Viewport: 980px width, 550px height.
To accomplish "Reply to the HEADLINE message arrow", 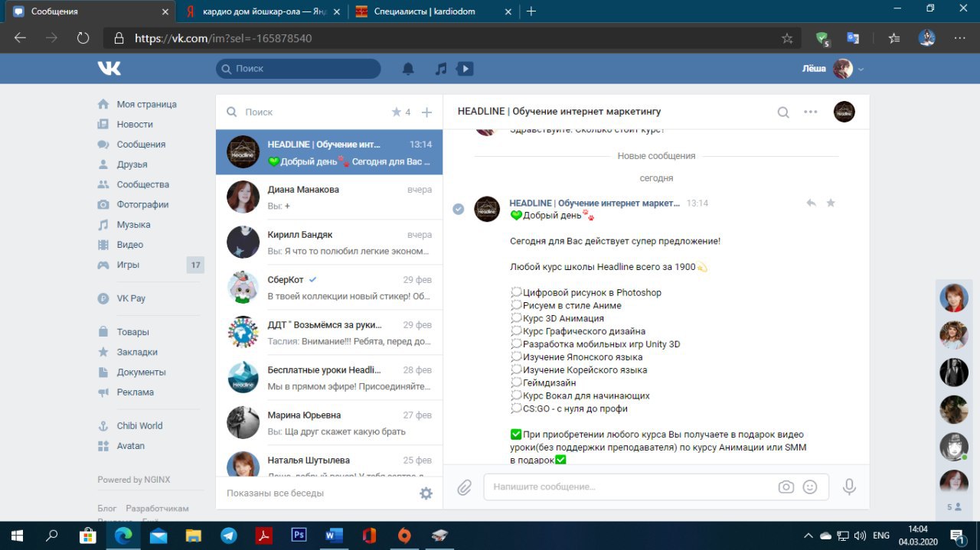I will [x=811, y=203].
